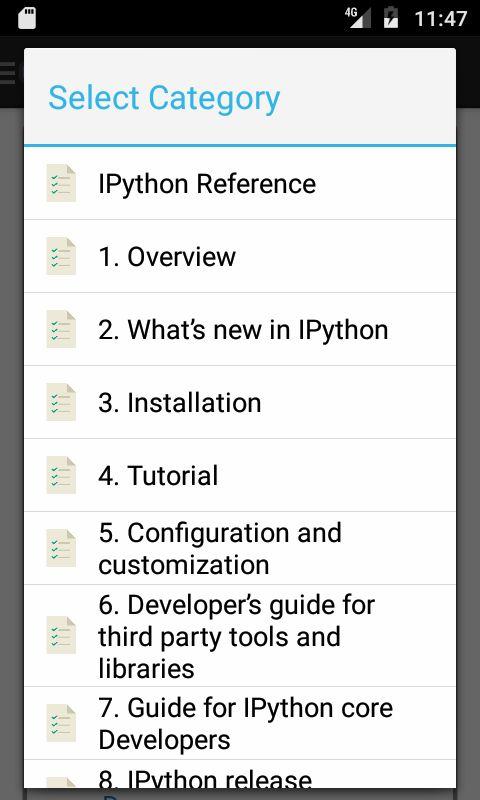Image resolution: width=480 pixels, height=800 pixels.
Task: Select the IPython Reference category
Action: click(x=240, y=183)
